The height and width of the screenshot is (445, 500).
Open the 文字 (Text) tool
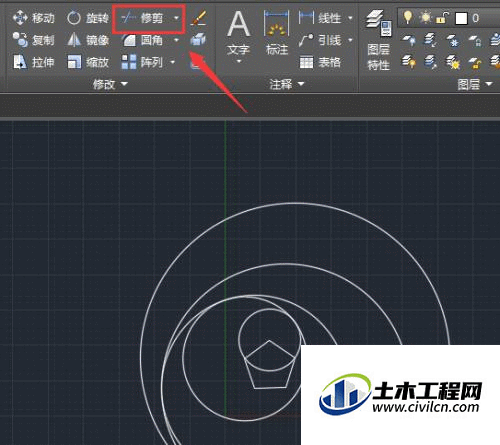239,33
